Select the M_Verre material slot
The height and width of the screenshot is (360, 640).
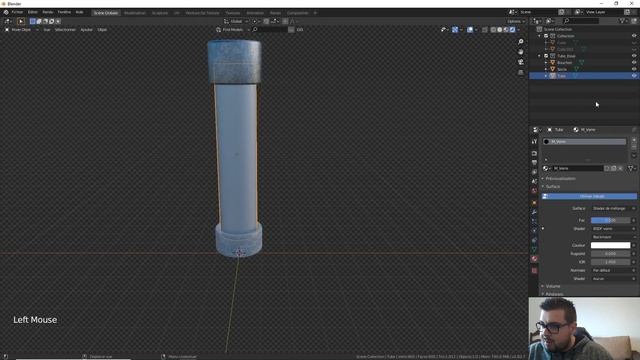584,142
